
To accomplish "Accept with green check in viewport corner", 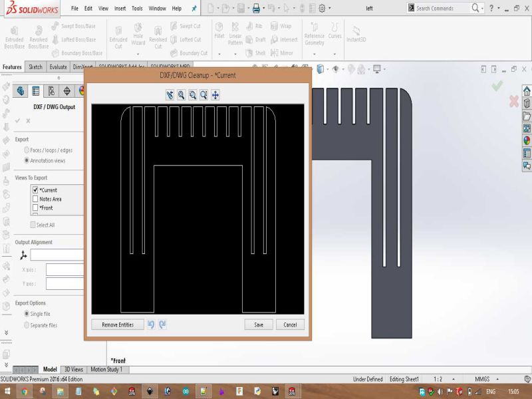I will [497, 86].
